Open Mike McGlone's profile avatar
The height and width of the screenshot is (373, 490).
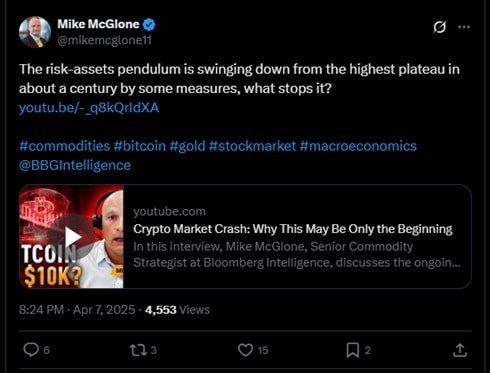pyautogui.click(x=35, y=32)
